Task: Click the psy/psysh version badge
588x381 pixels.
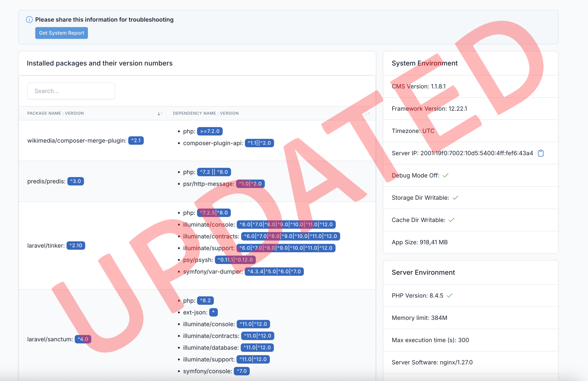Action: 235,260
